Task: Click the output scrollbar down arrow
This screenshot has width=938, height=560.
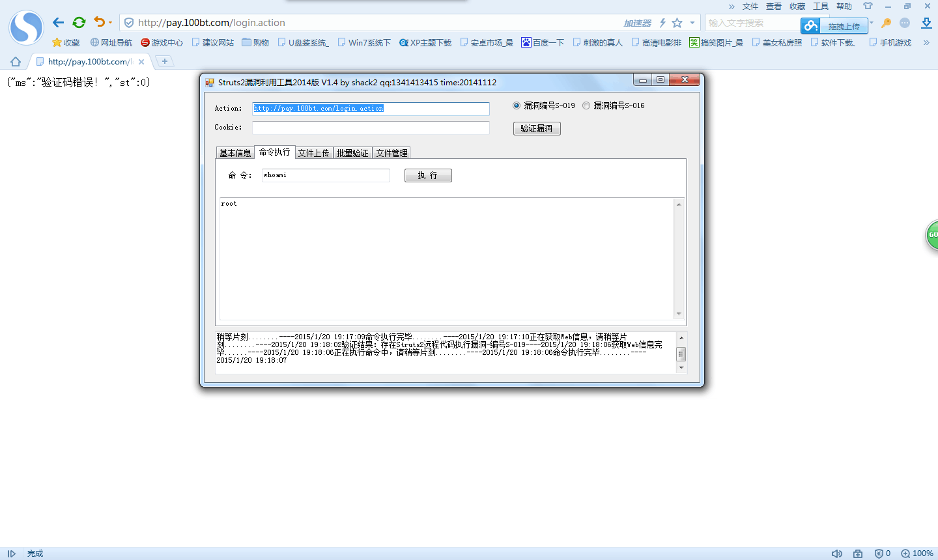Action: [x=679, y=314]
